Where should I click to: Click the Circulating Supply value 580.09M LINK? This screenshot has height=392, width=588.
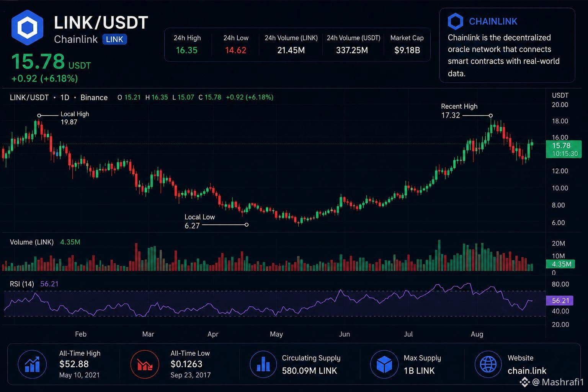309,371
